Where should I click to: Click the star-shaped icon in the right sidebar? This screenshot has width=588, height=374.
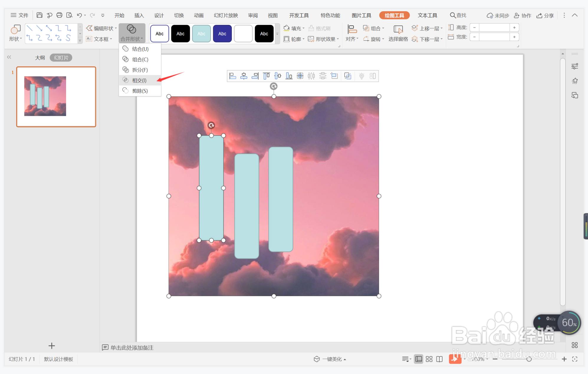pos(574,81)
